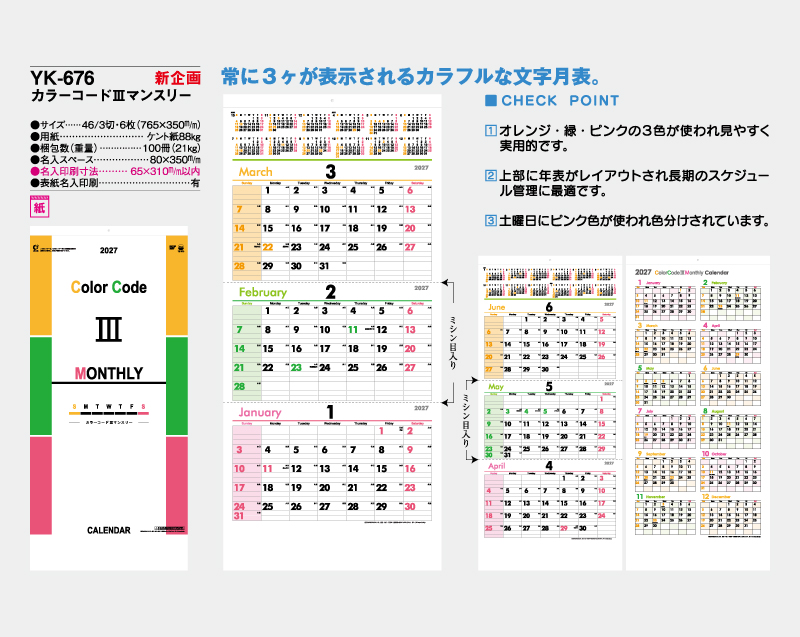This screenshot has height=637, width=800.
Task: Click the product name カラーコードⅢマンスリー
Action: tap(111, 95)
